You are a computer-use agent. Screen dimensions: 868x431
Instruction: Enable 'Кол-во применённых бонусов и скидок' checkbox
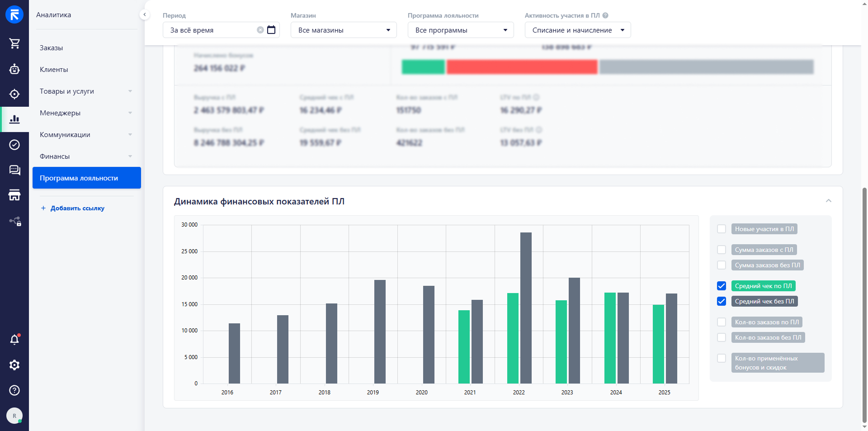pos(722,358)
